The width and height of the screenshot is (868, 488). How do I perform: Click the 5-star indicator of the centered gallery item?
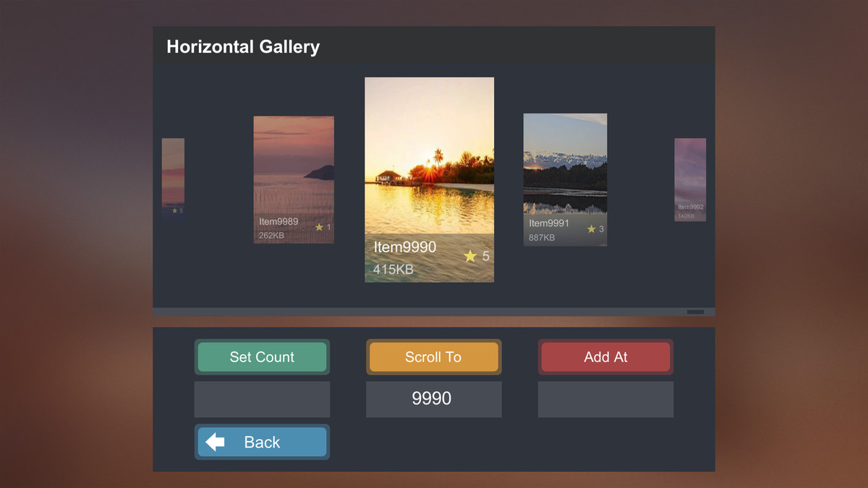(477, 257)
